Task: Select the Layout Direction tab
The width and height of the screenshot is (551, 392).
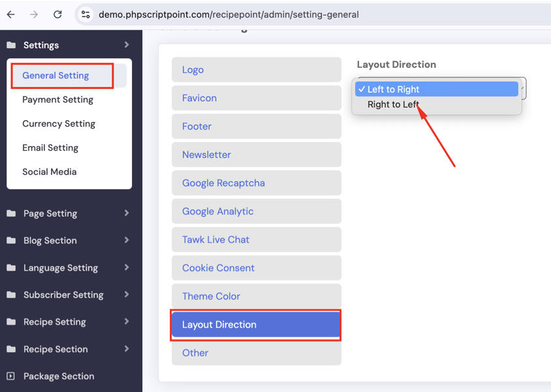Action: pos(257,325)
